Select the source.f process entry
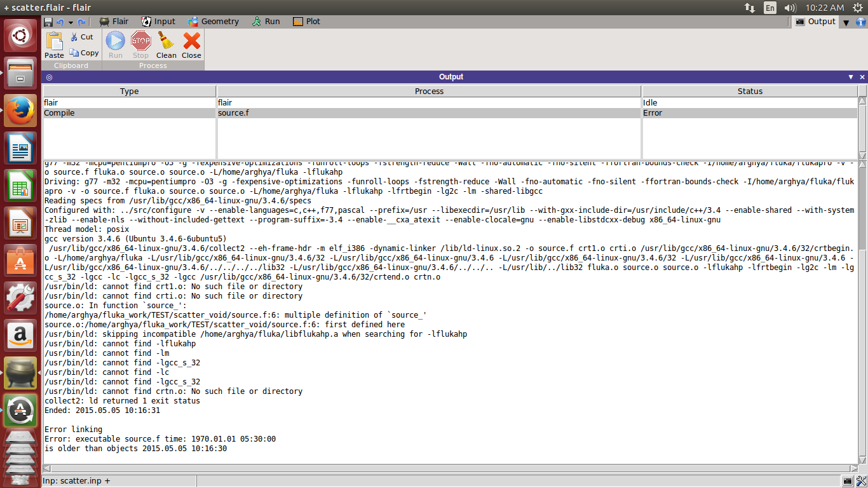Viewport: 868px width, 488px height. [429, 113]
